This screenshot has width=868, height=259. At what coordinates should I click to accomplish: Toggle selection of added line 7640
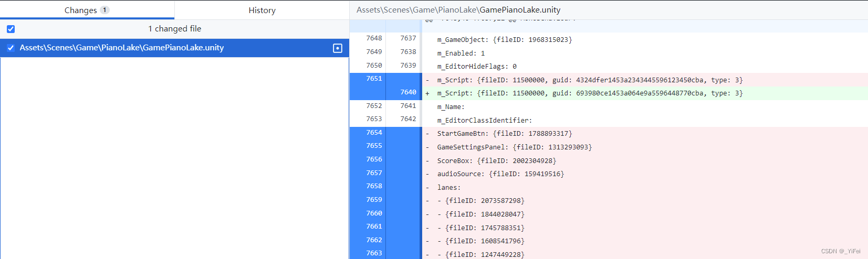point(385,92)
